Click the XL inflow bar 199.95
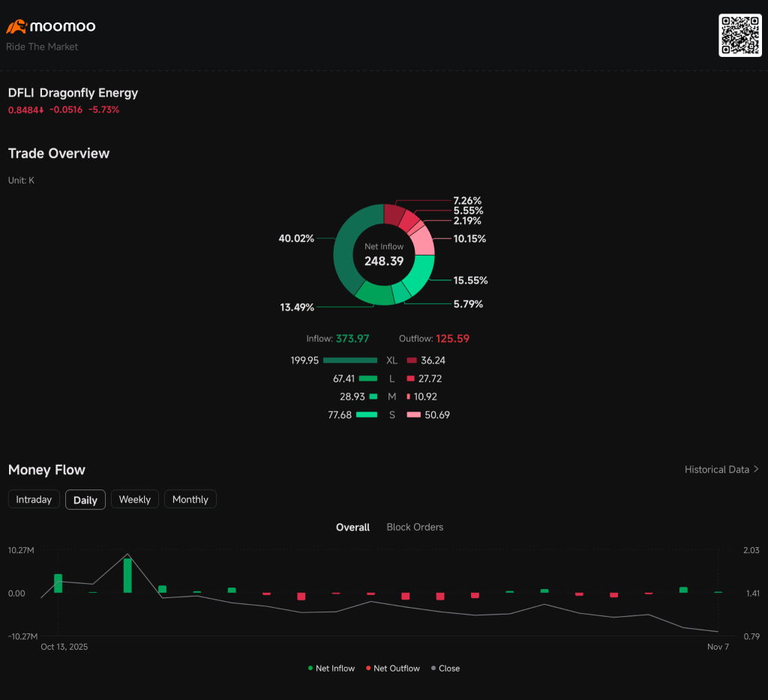Viewport: 768px width, 700px height. click(x=350, y=360)
